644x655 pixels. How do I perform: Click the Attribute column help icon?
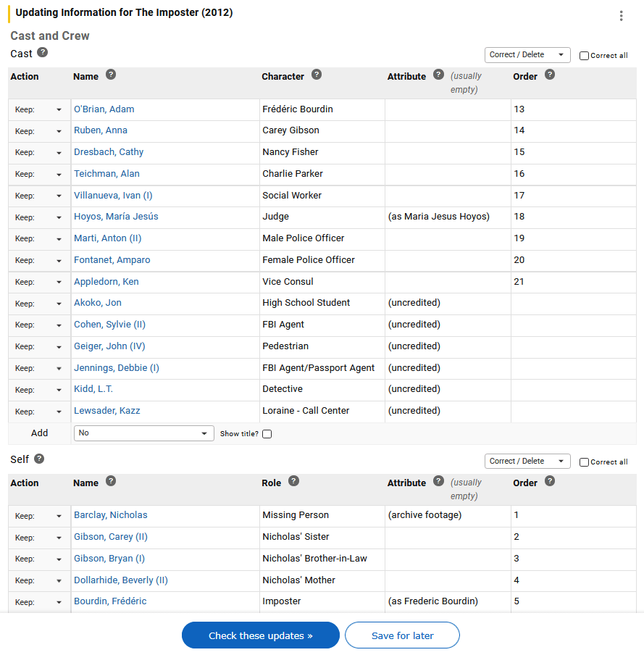coord(438,74)
